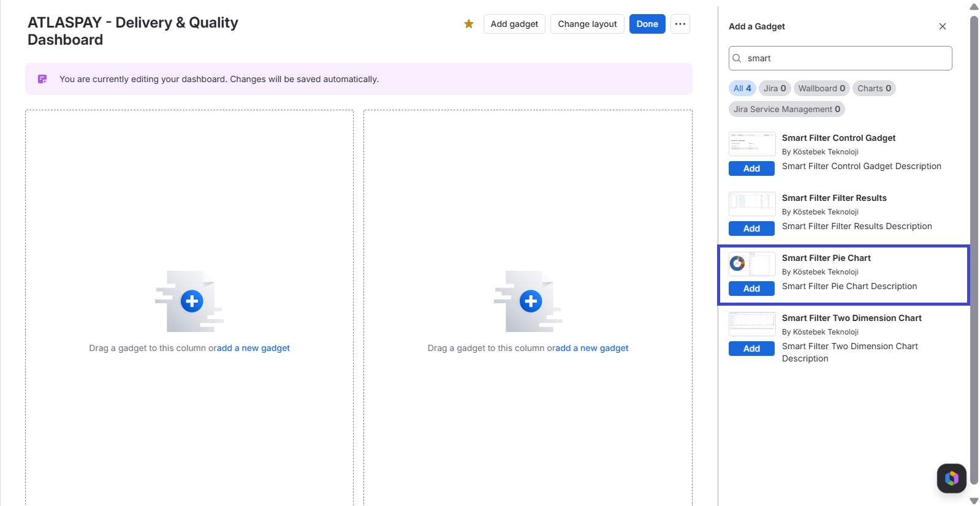Open Smart Filter Pie Chart thumbnail

(752, 264)
